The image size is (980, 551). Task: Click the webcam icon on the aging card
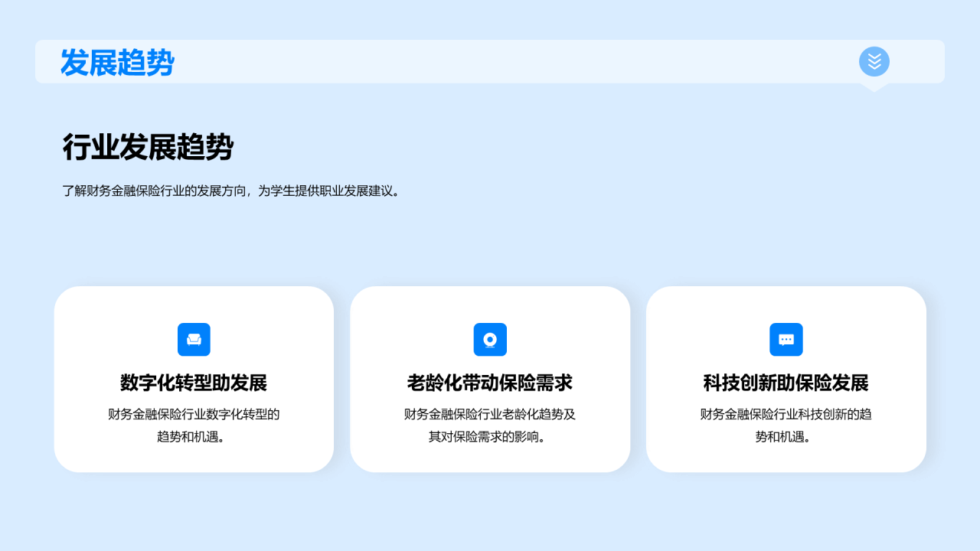pyautogui.click(x=490, y=339)
